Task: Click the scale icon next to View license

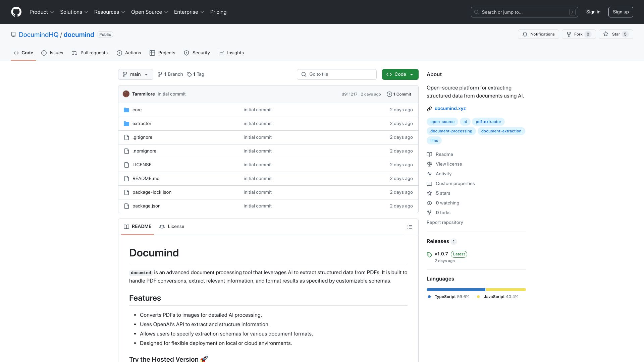Action: pyautogui.click(x=429, y=164)
